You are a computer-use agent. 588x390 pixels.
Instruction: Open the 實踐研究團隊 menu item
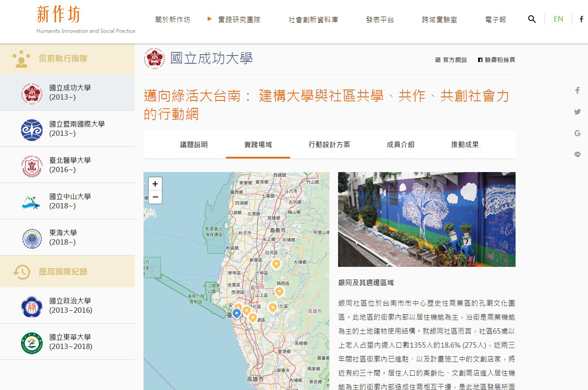[x=239, y=20]
